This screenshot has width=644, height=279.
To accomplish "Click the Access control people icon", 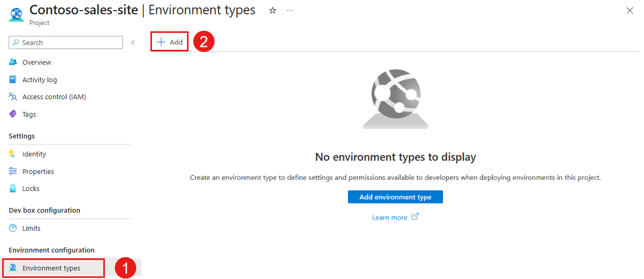I will (x=13, y=97).
